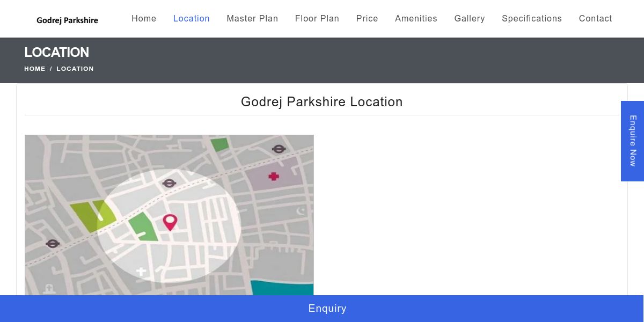Click the Godrej Parkshire logo

(x=67, y=20)
